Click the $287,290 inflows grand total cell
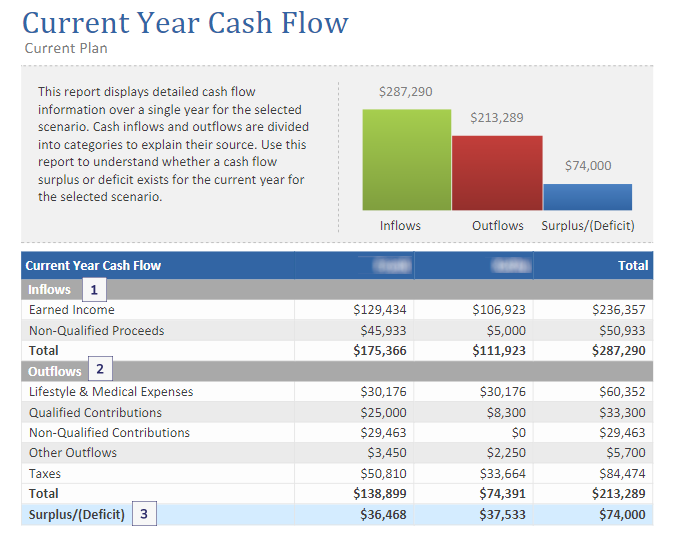This screenshot has width=673, height=544. pyautogui.click(x=618, y=351)
